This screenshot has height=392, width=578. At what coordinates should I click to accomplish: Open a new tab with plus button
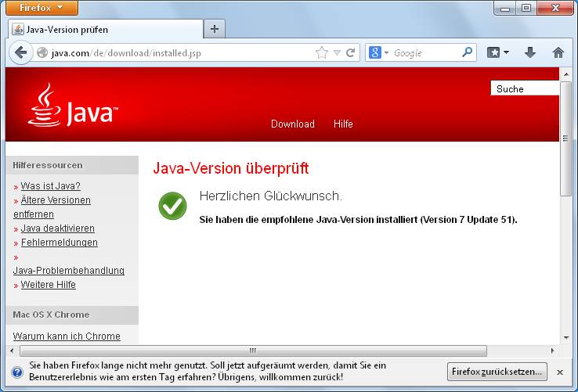coord(215,29)
